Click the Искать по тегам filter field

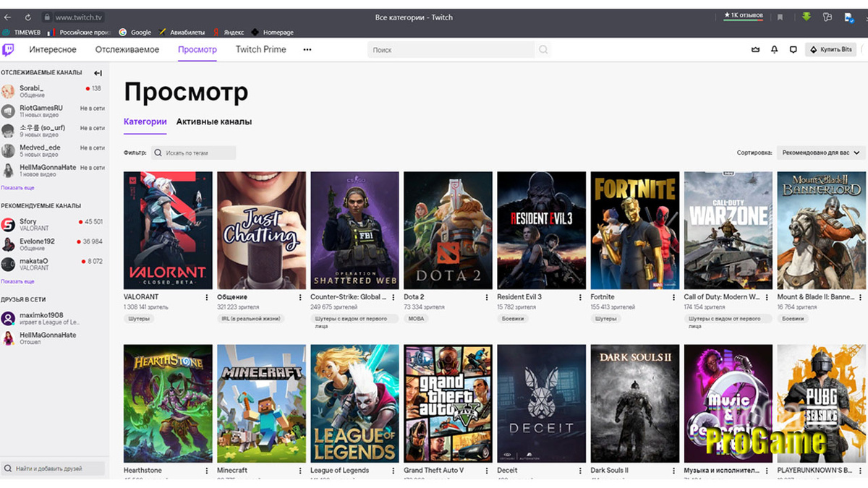coord(194,153)
